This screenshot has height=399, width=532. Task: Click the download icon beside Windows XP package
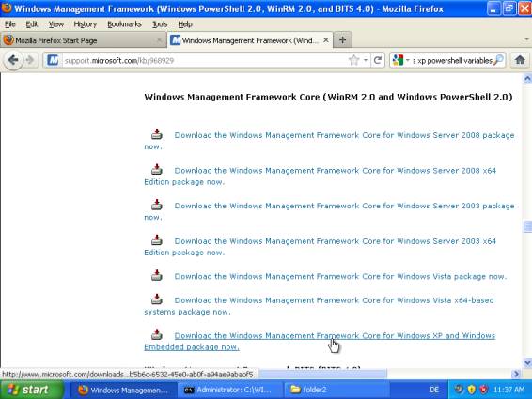156,334
